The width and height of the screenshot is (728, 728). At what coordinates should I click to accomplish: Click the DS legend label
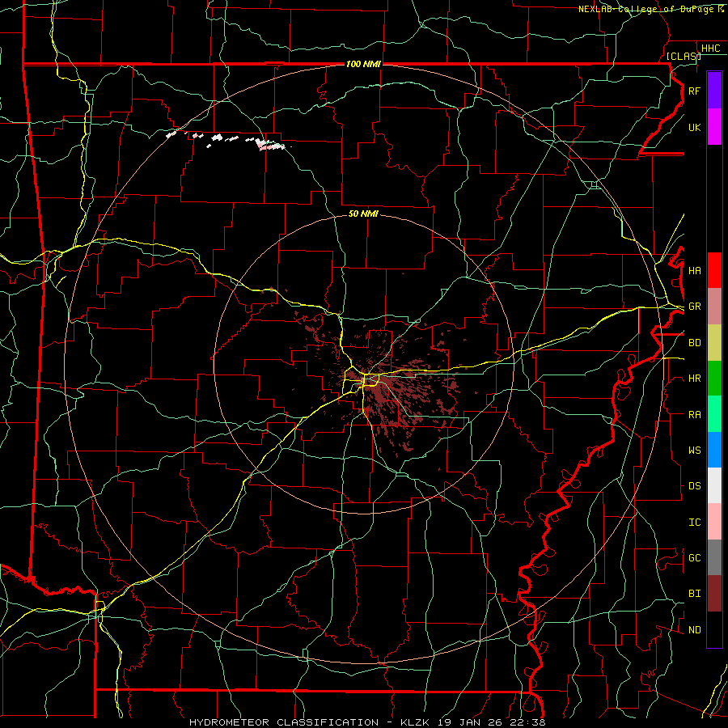[x=694, y=486]
